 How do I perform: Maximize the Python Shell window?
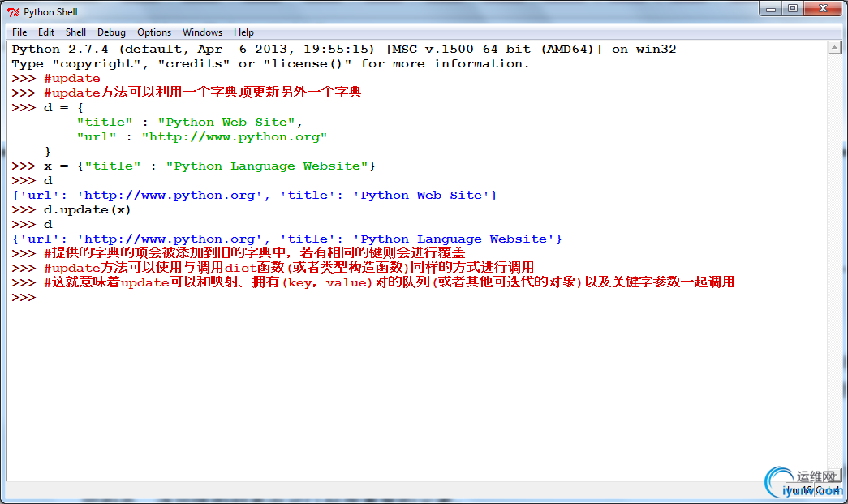[793, 9]
